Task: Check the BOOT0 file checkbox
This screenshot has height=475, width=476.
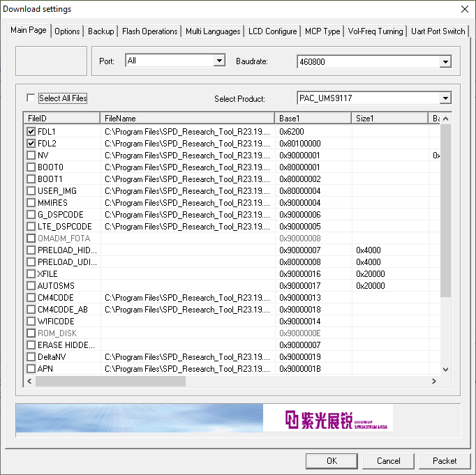Action: pyautogui.click(x=31, y=167)
